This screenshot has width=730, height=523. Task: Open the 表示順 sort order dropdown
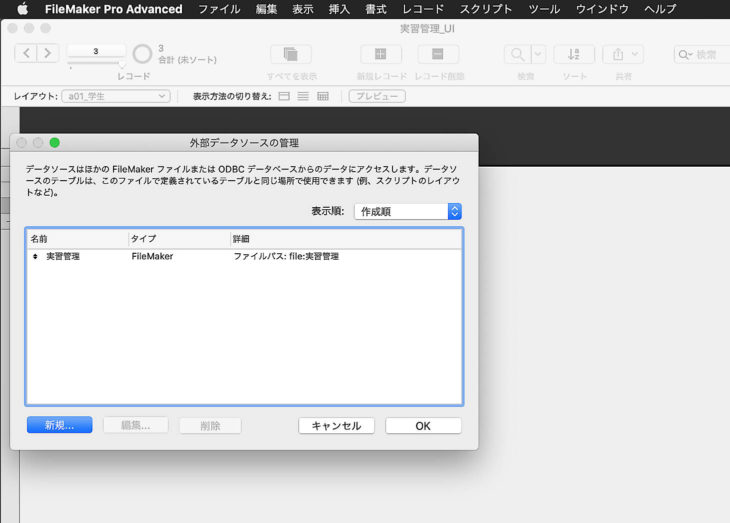[408, 211]
